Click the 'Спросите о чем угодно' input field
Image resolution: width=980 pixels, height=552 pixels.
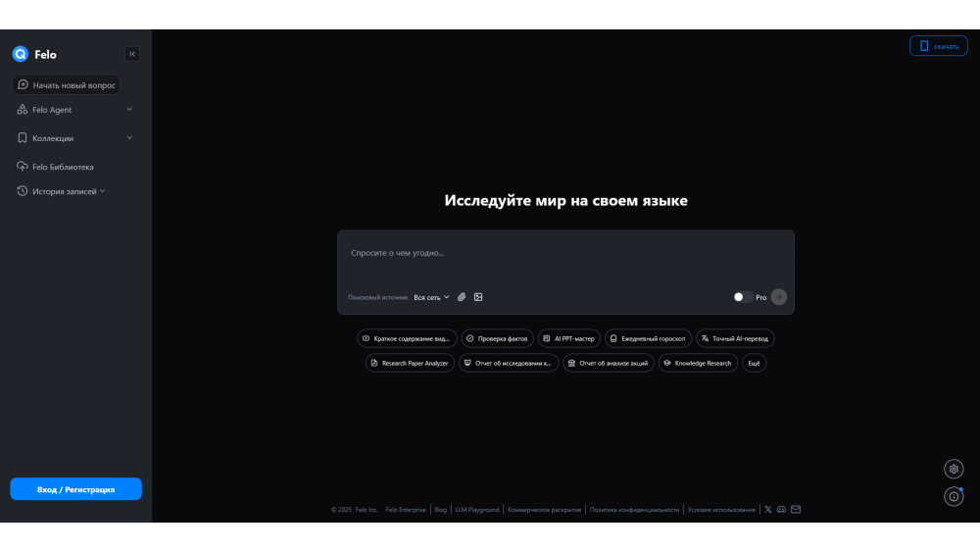click(x=565, y=253)
